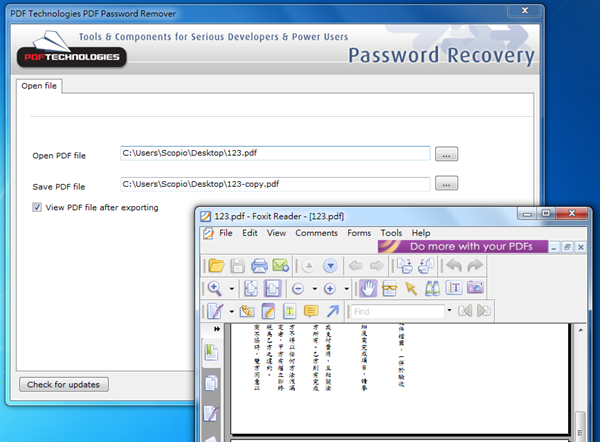
Task: Open the dropdown beside the pen drawing tool
Action: coord(232,312)
